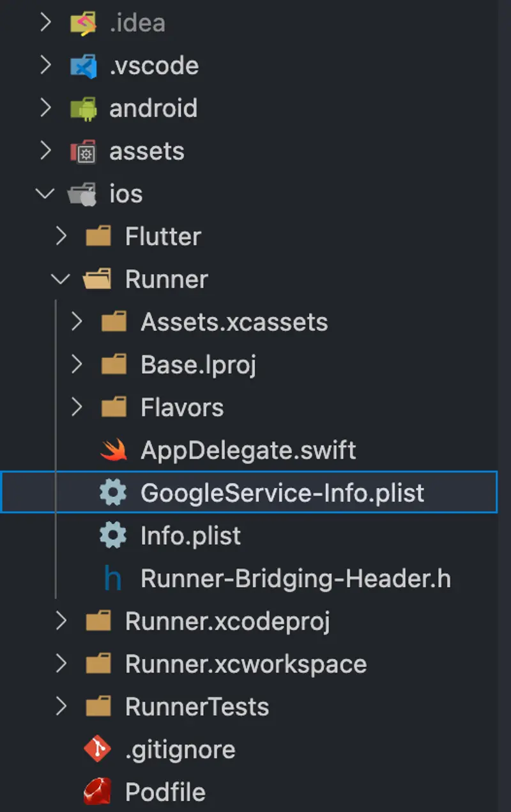Collapse the ios folder chevron
511x812 pixels.
click(45, 194)
